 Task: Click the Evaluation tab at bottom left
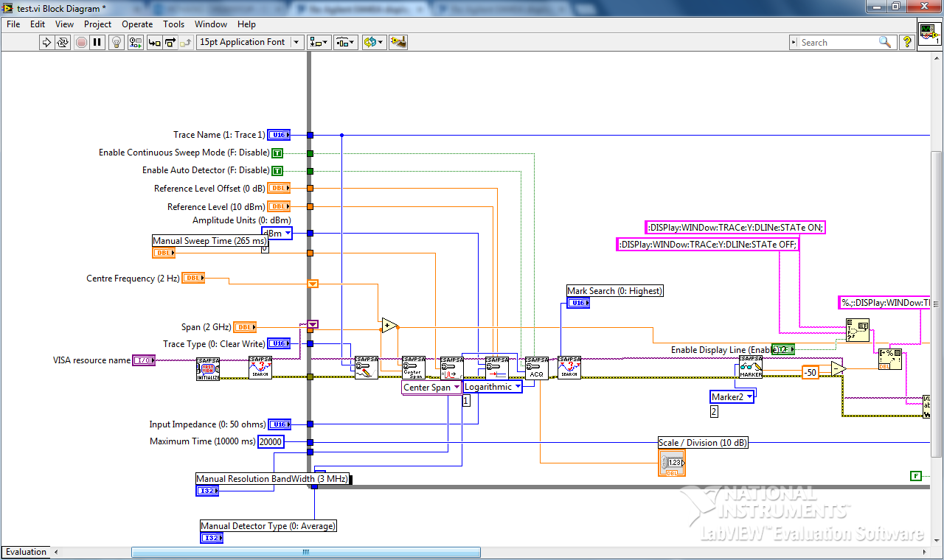tap(27, 552)
